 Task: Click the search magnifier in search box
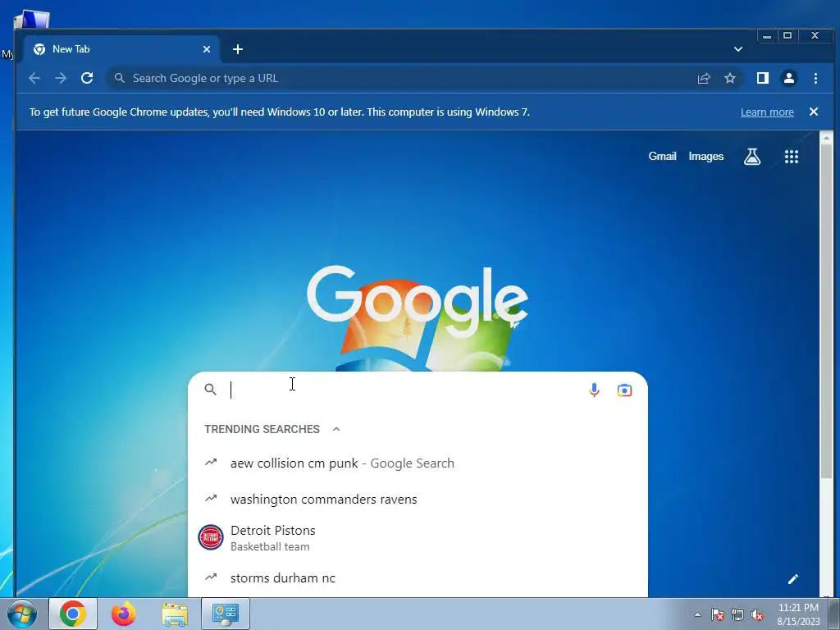pyautogui.click(x=211, y=390)
